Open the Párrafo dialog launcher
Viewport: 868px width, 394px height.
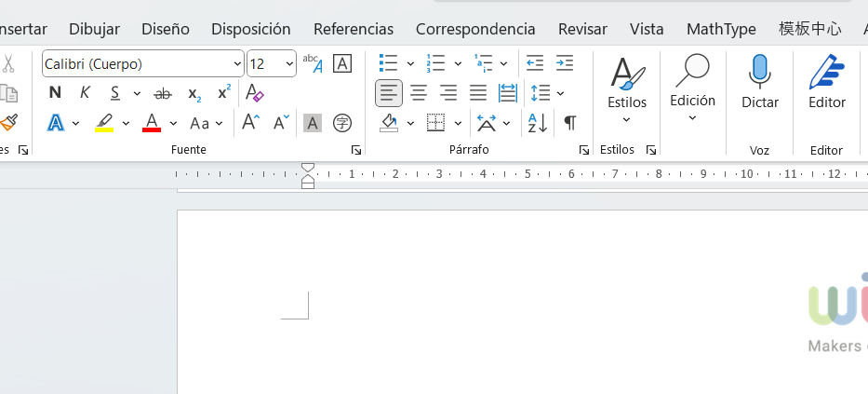click(584, 150)
